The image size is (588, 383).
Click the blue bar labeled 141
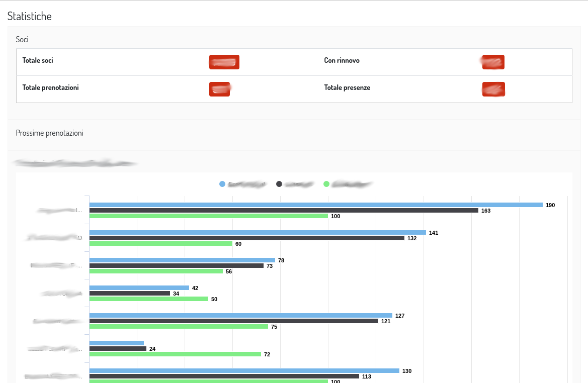click(x=258, y=233)
